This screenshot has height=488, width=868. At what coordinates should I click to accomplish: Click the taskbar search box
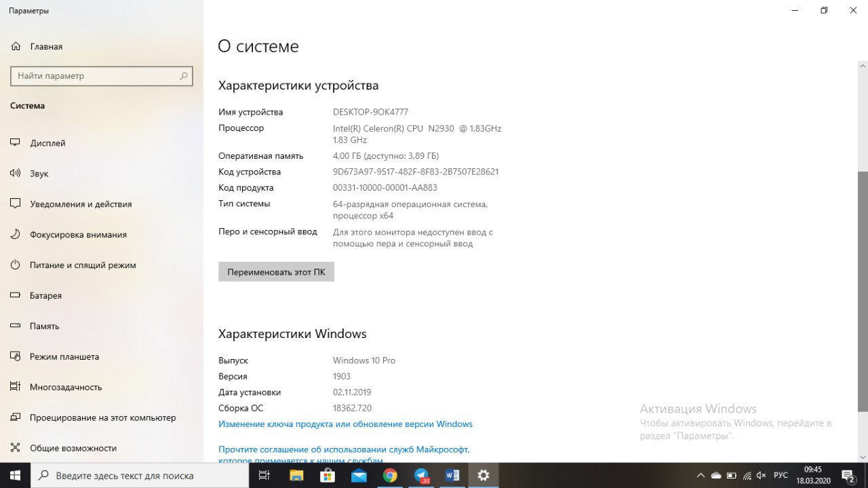pos(140,475)
